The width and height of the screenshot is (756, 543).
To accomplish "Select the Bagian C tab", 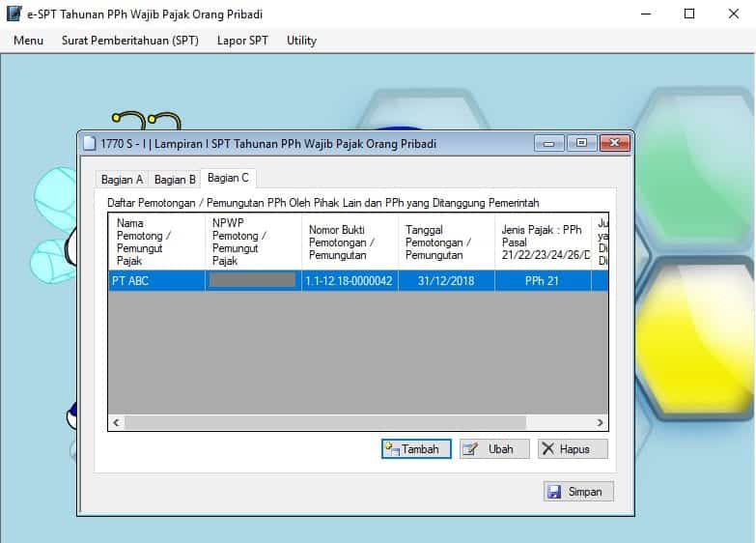I will [228, 178].
